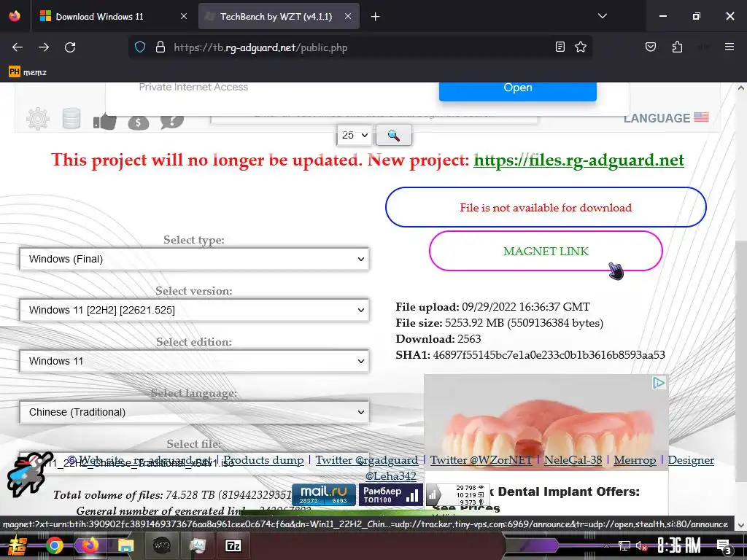The height and width of the screenshot is (560, 747).
Task: Click the Firefox taskbar icon
Action: 90,545
